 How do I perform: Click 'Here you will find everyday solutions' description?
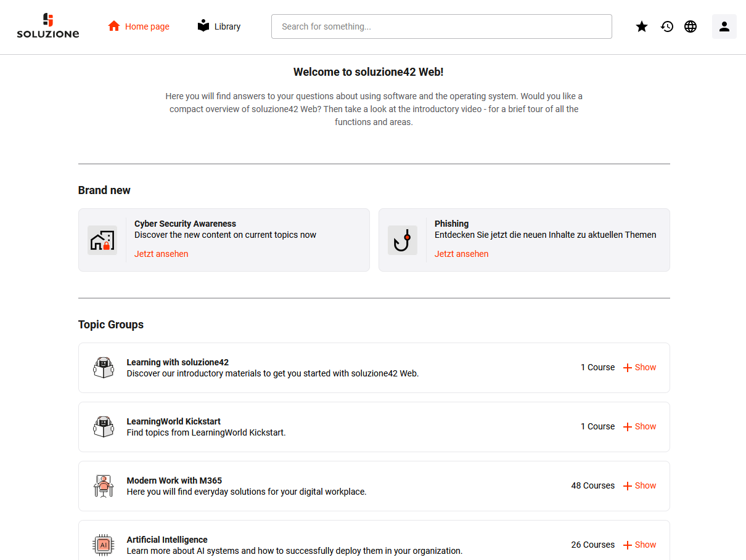(247, 492)
